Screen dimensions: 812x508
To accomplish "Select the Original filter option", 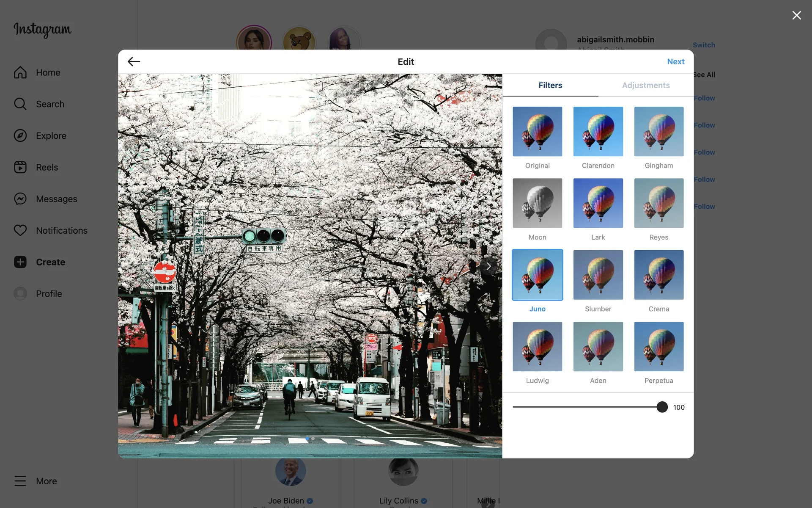I will pyautogui.click(x=537, y=132).
